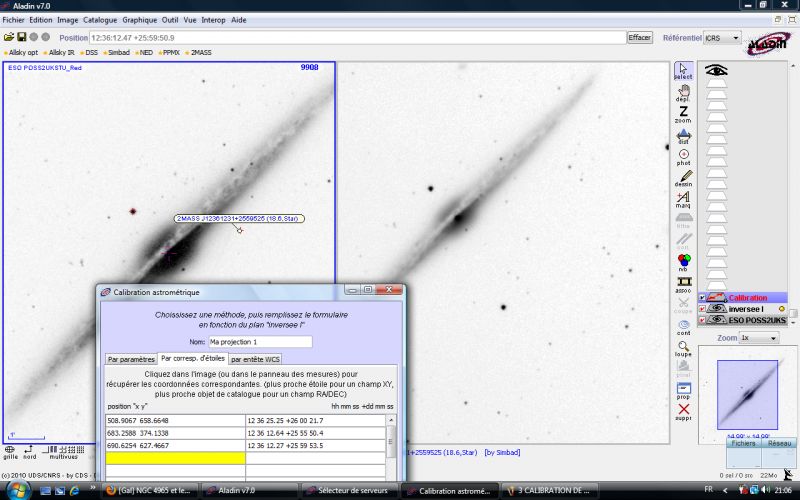
Task: Load the Allsky opt bookmark
Action: point(21,53)
